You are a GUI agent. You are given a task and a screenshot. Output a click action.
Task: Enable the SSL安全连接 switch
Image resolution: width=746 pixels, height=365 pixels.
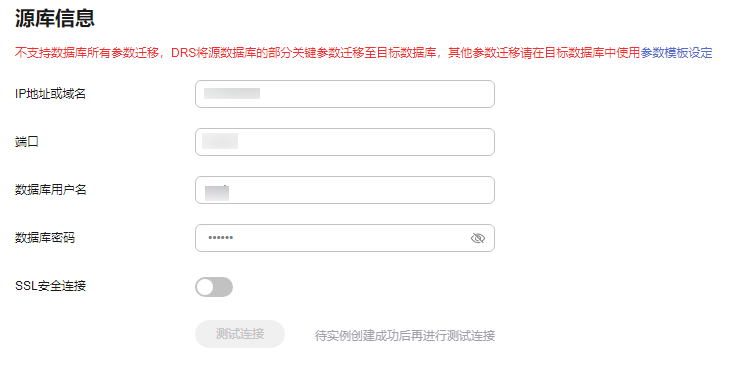pyautogui.click(x=214, y=287)
